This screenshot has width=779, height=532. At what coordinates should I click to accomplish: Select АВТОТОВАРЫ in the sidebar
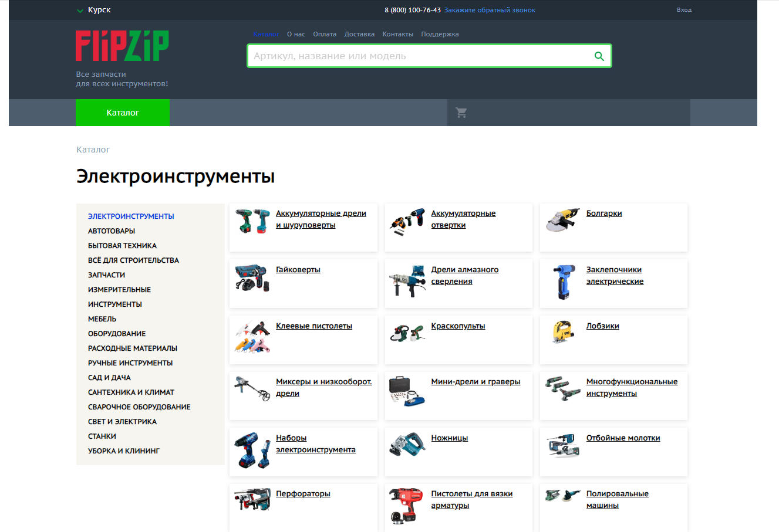coord(112,231)
